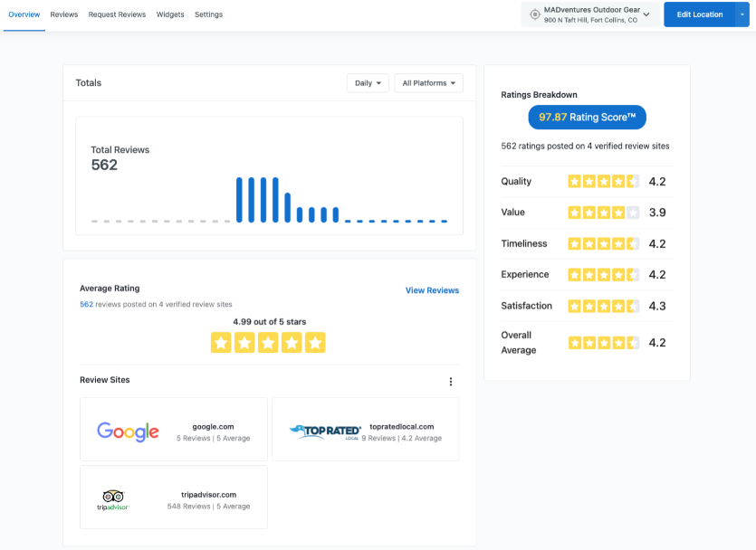Switch to the Reviews tab
Viewport: 756px width, 550px height.
(64, 14)
